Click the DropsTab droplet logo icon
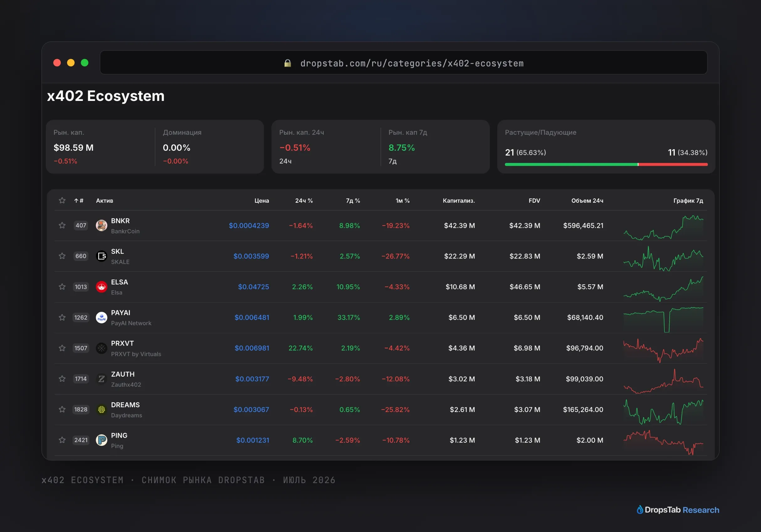Image resolution: width=761 pixels, height=532 pixels. 640,509
